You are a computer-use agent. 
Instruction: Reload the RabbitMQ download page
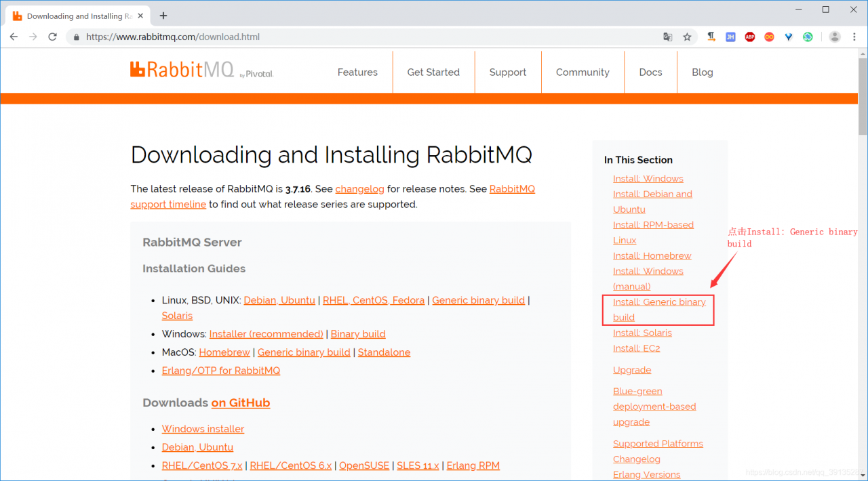pos(52,37)
